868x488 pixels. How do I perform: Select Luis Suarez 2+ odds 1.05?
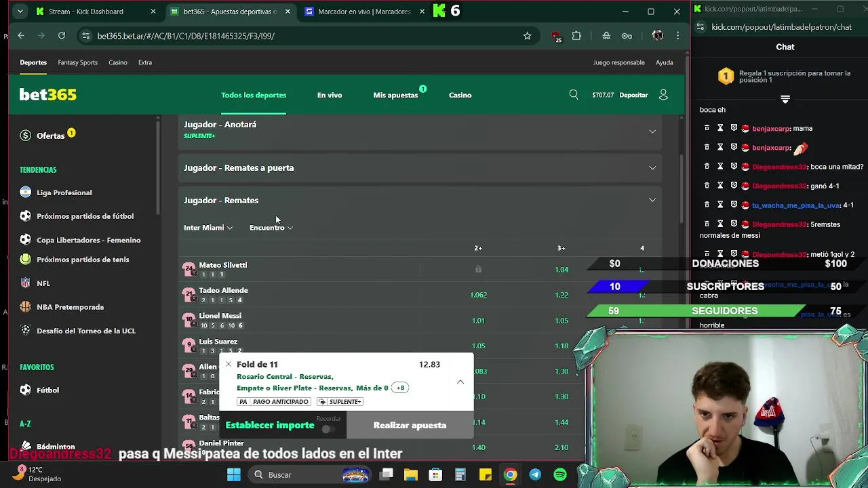(478, 346)
